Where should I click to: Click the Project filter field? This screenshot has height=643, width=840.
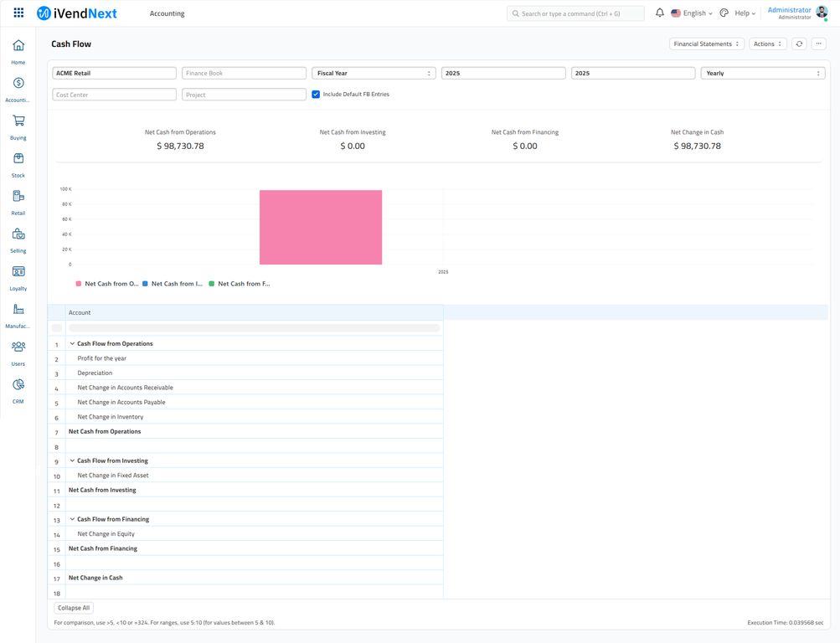pos(245,95)
